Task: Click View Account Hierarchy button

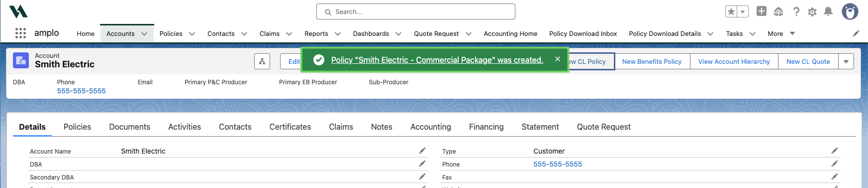Action: (x=734, y=61)
